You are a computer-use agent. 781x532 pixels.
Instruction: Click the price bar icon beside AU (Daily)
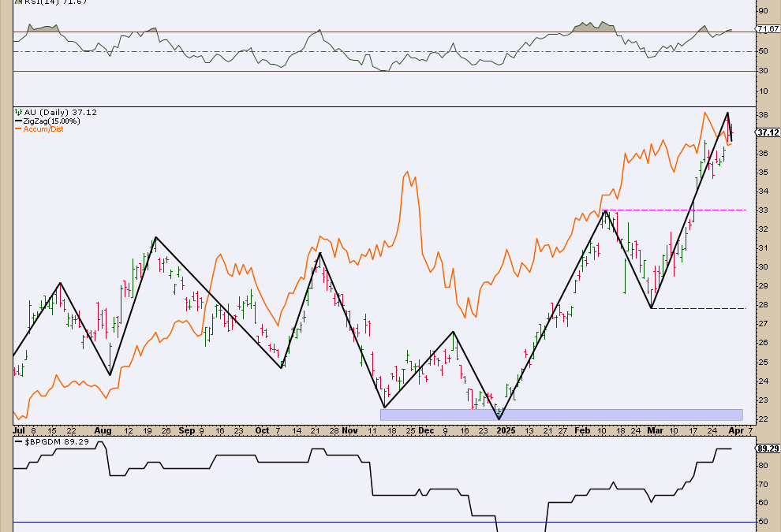click(18, 113)
